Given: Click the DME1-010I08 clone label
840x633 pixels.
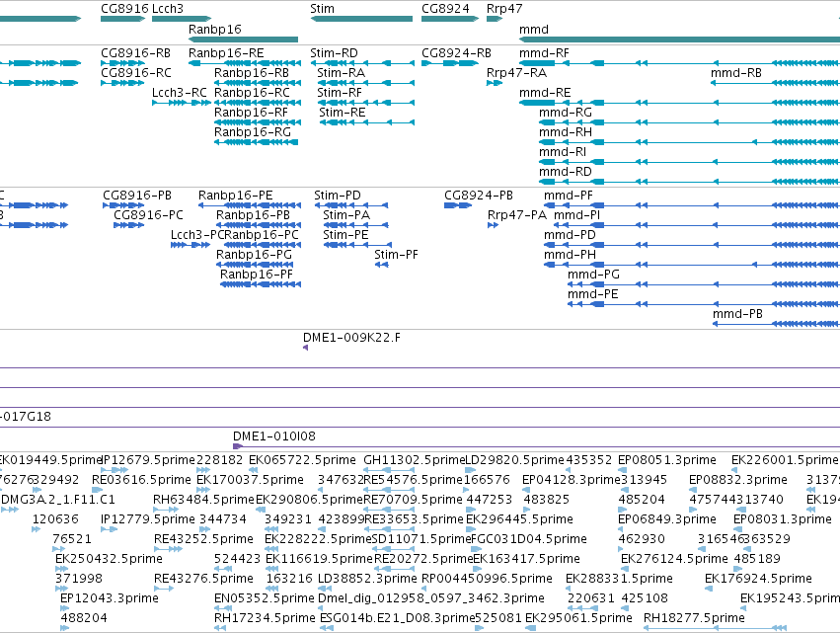Looking at the screenshot, I should point(274,436).
